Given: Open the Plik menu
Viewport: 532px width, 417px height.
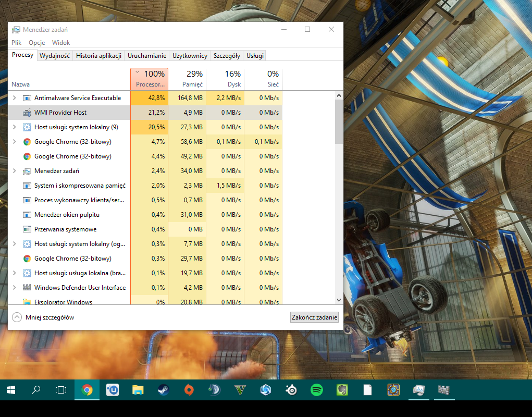Looking at the screenshot, I should point(16,43).
